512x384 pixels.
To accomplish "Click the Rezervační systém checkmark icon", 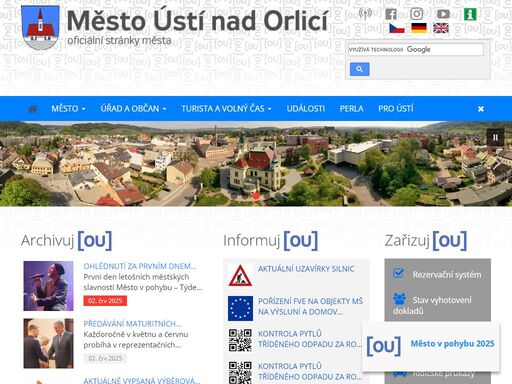I will (398, 273).
